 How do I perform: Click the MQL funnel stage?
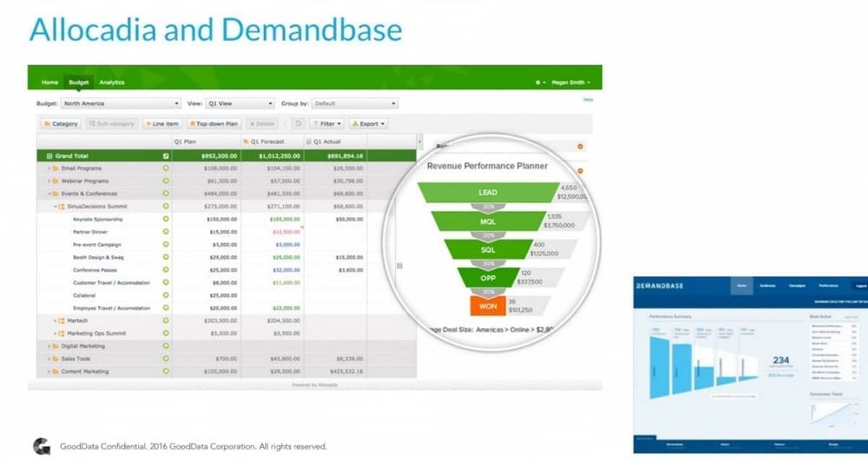point(488,221)
